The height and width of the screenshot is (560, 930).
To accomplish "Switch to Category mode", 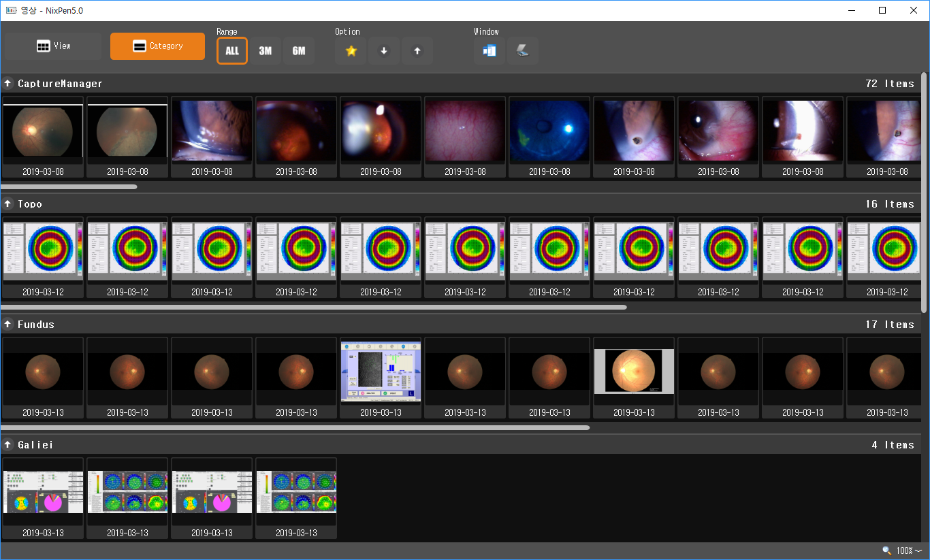I will pyautogui.click(x=157, y=46).
